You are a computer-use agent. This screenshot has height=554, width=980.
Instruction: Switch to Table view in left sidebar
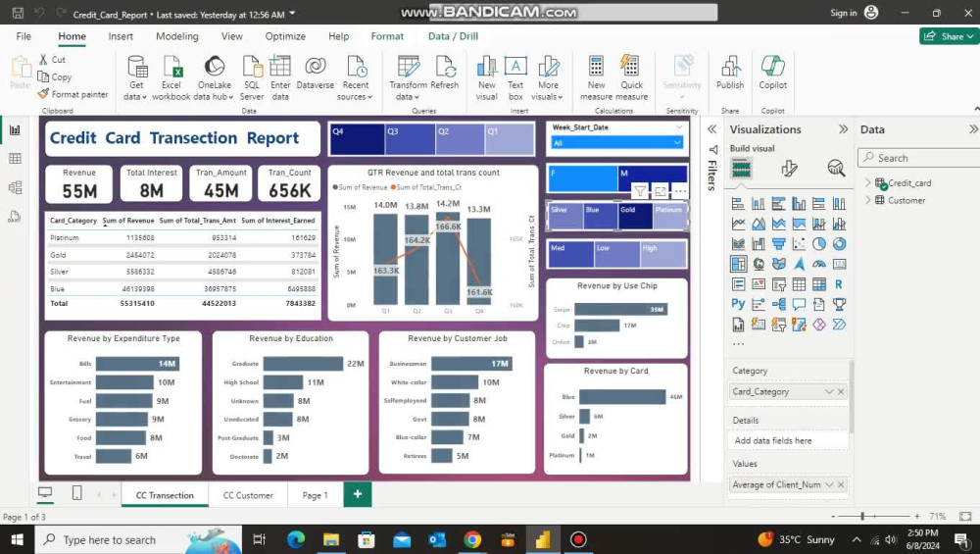click(15, 159)
